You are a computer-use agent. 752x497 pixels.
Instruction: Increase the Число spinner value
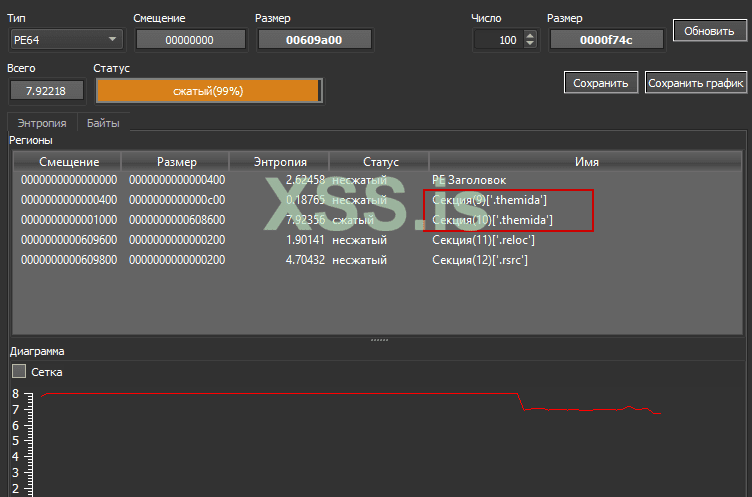pyautogui.click(x=530, y=35)
